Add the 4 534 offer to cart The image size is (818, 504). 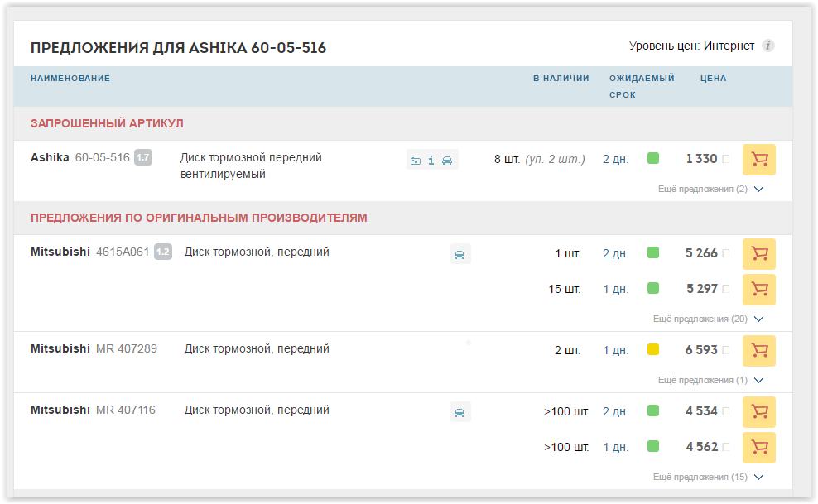point(758,412)
